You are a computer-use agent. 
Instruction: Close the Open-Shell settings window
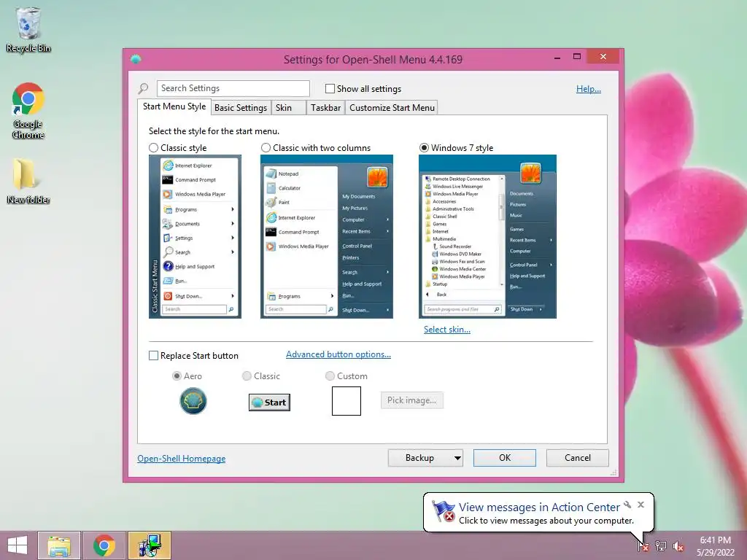(x=603, y=57)
